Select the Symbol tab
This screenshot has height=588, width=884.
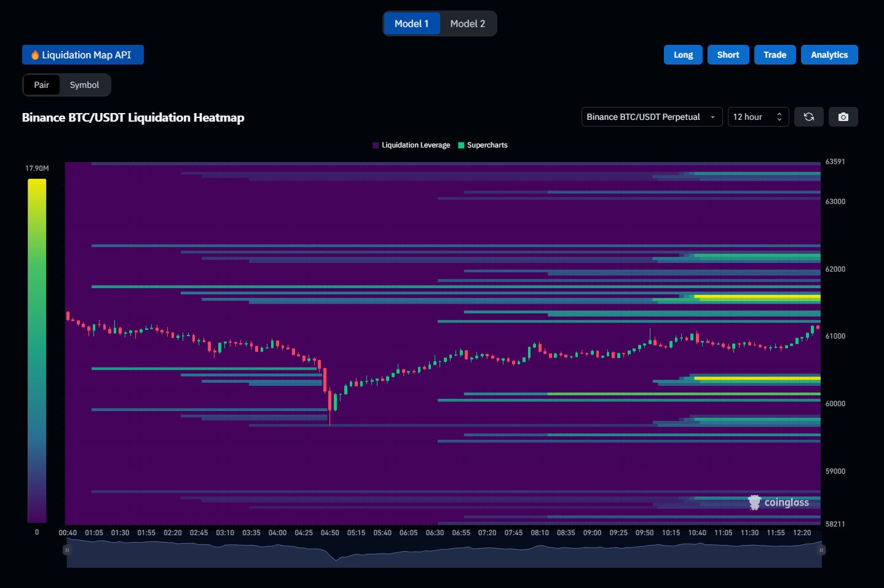(x=84, y=85)
